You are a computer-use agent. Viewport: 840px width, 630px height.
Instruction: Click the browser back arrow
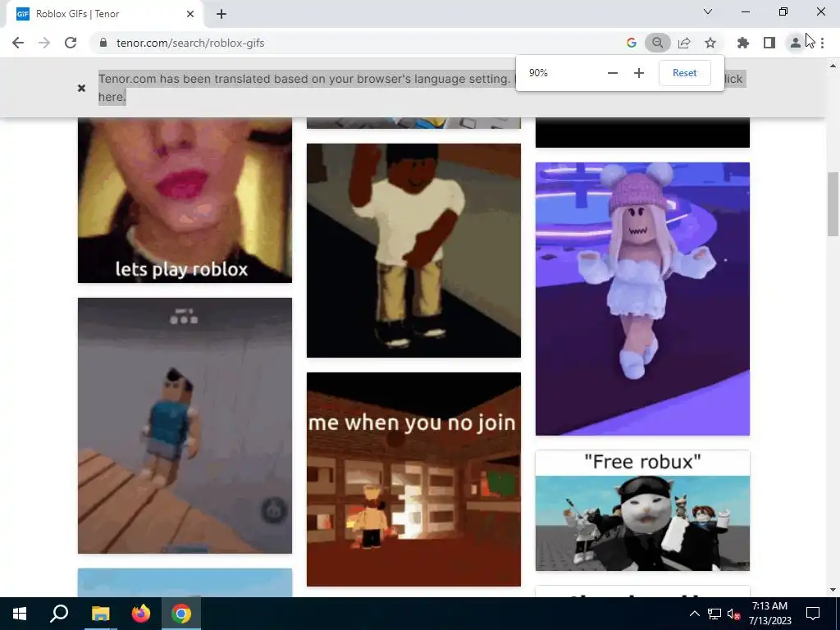18,43
